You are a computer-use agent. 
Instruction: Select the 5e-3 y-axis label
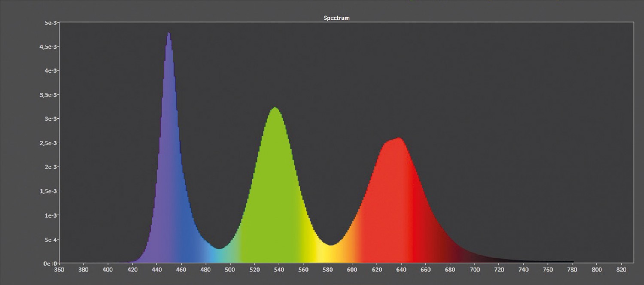pos(48,22)
